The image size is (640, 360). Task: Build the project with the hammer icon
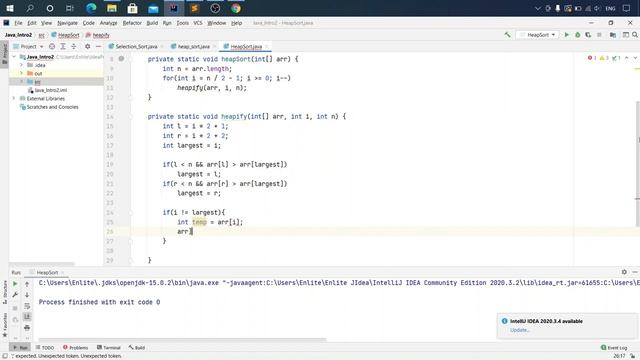coord(507,35)
